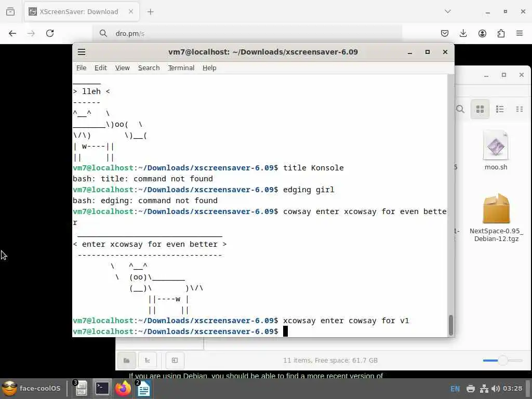
Task: Open the terminal taskbar icon
Action: (x=102, y=389)
